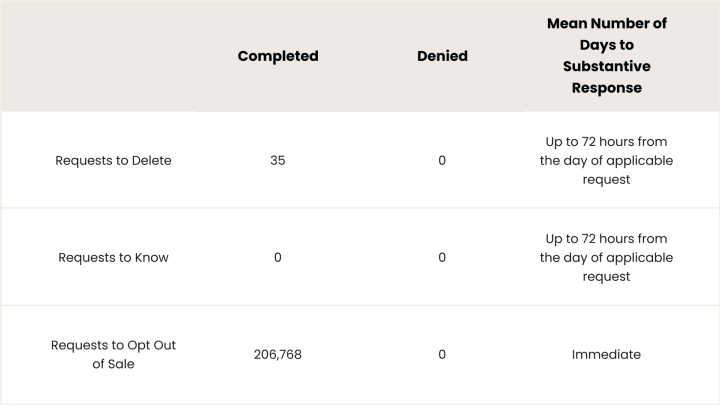This screenshot has width=720, height=405.
Task: Click the Completed zero for Requests to Know
Action: tap(278, 258)
